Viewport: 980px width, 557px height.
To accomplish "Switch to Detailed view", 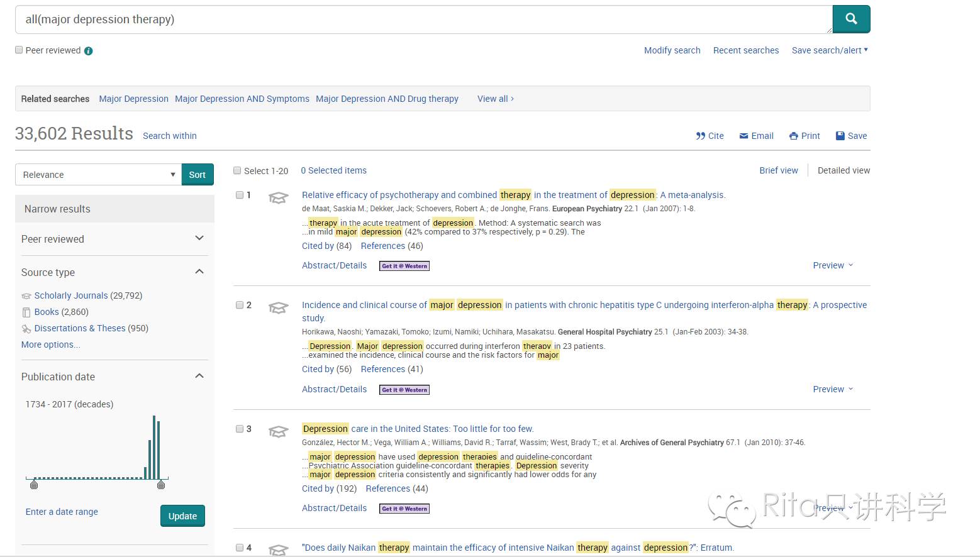I will point(844,170).
